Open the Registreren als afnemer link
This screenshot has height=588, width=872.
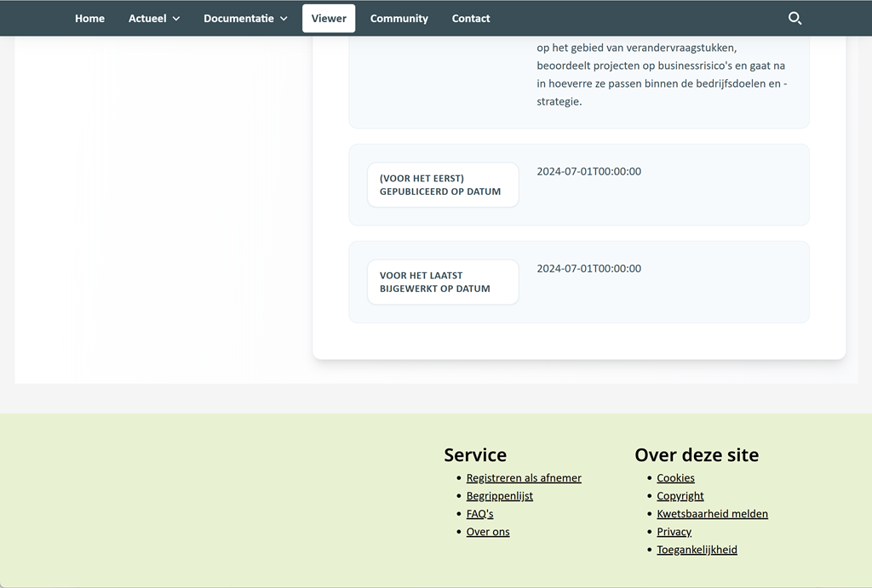(x=524, y=478)
